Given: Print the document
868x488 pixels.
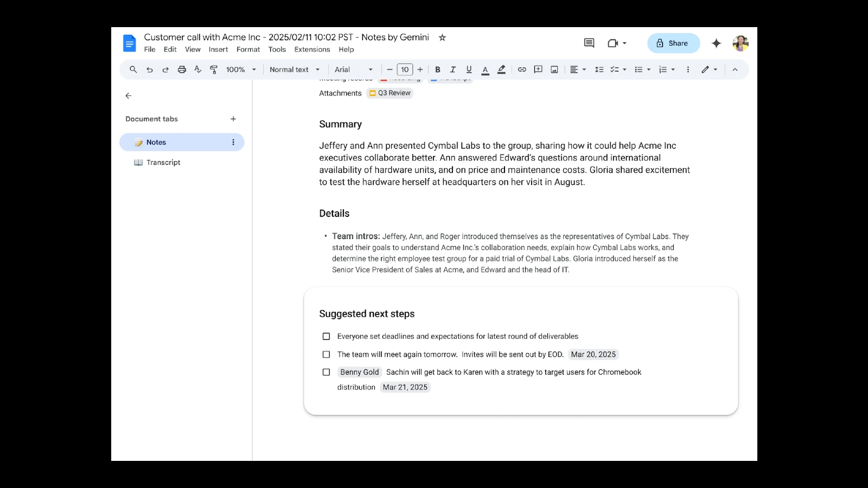Looking at the screenshot, I should tap(182, 69).
